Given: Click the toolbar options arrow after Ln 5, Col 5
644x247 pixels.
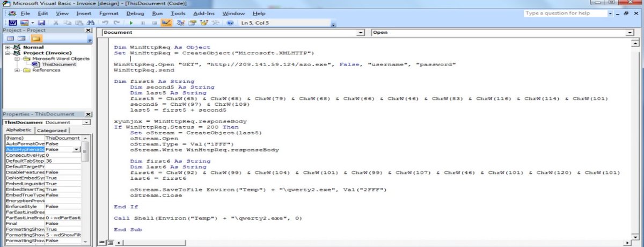Looking at the screenshot, I should (x=333, y=24).
